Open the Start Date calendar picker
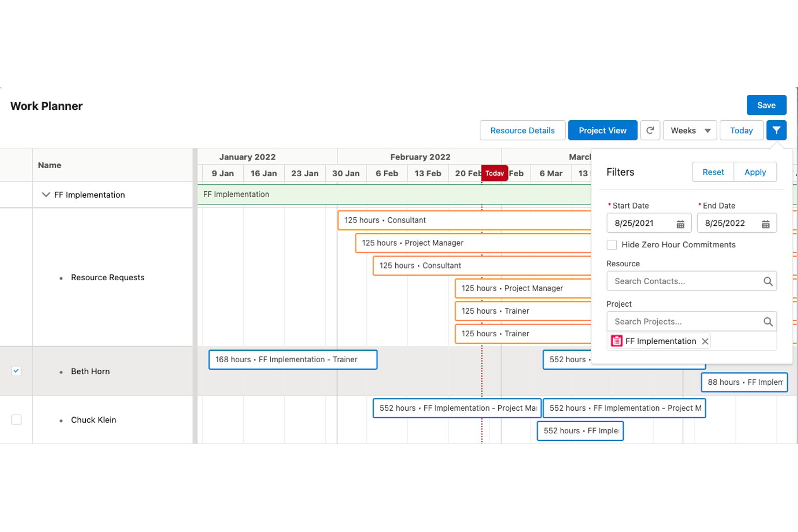The image size is (798, 532). point(680,224)
